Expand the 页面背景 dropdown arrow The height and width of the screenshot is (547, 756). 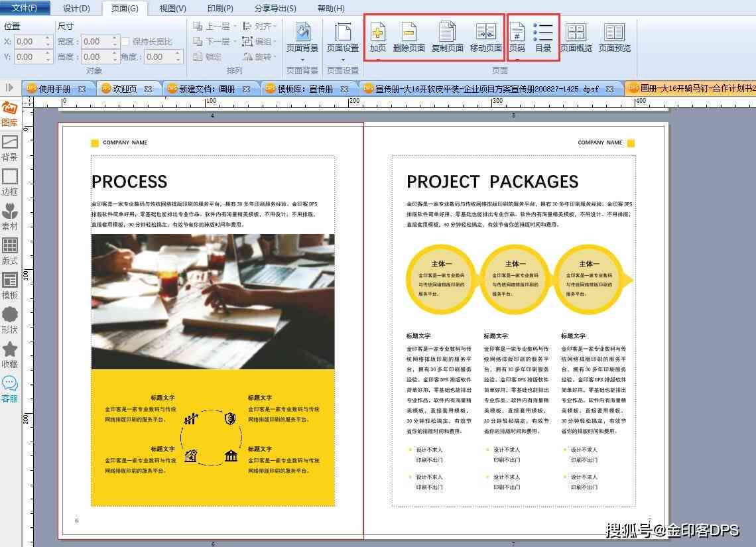(302, 60)
